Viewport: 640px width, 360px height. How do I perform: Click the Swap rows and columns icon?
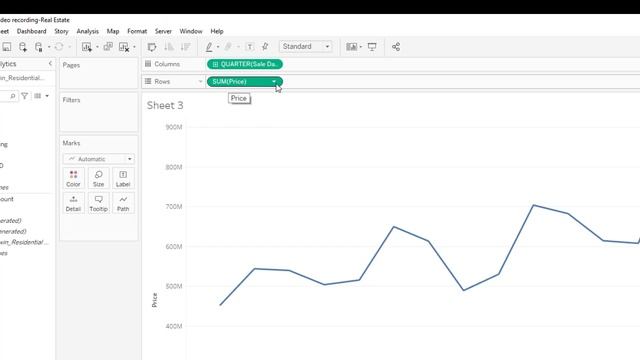pos(152,47)
